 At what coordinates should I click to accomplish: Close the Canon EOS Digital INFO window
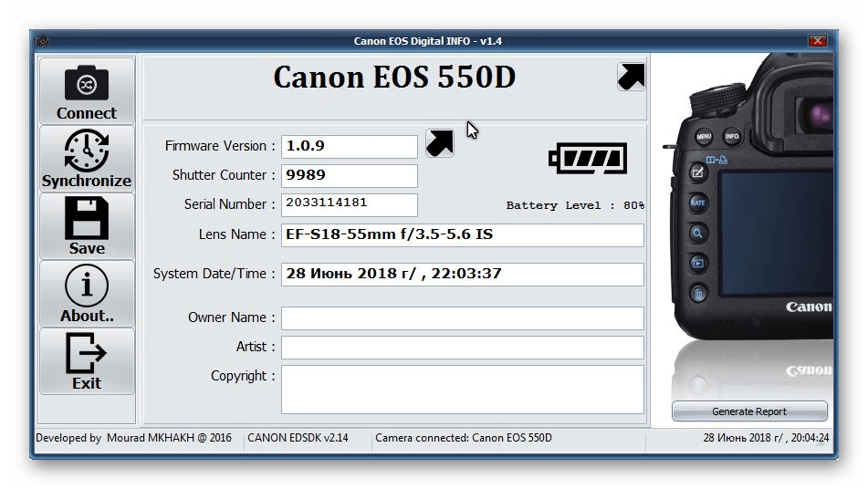coord(818,41)
